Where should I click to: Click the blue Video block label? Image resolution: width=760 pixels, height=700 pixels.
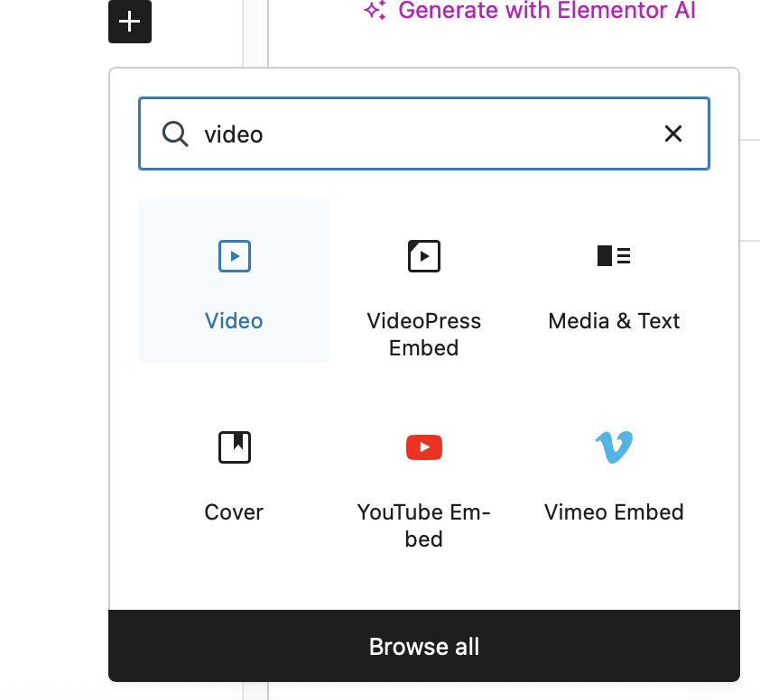pos(234,321)
